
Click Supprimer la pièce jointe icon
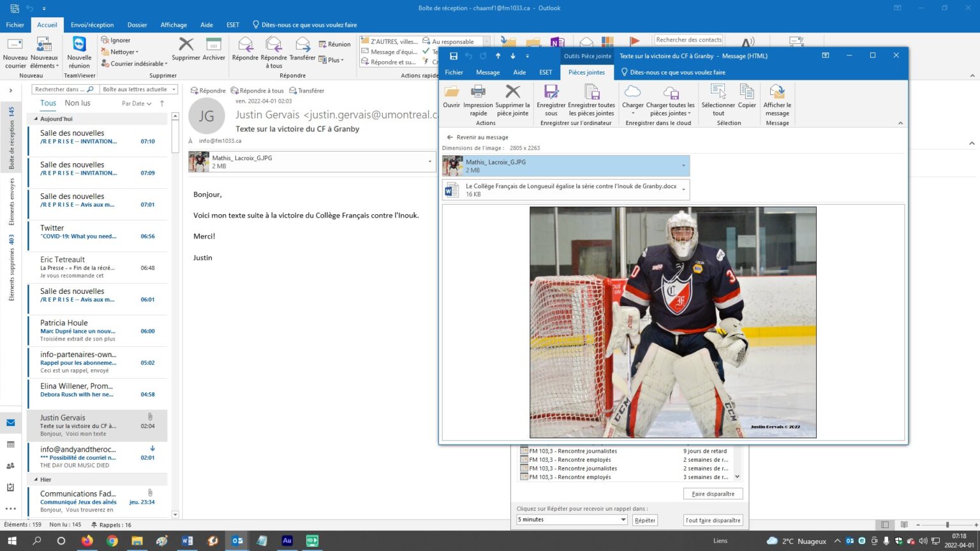pos(512,93)
